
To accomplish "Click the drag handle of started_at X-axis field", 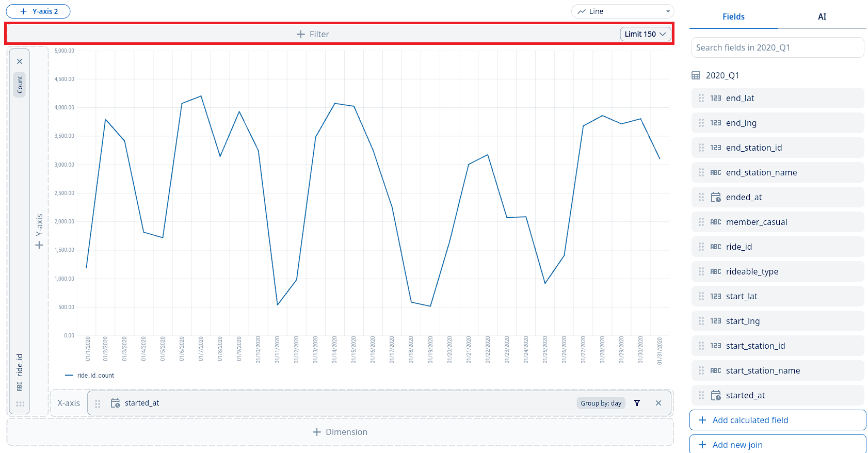I will tap(98, 403).
